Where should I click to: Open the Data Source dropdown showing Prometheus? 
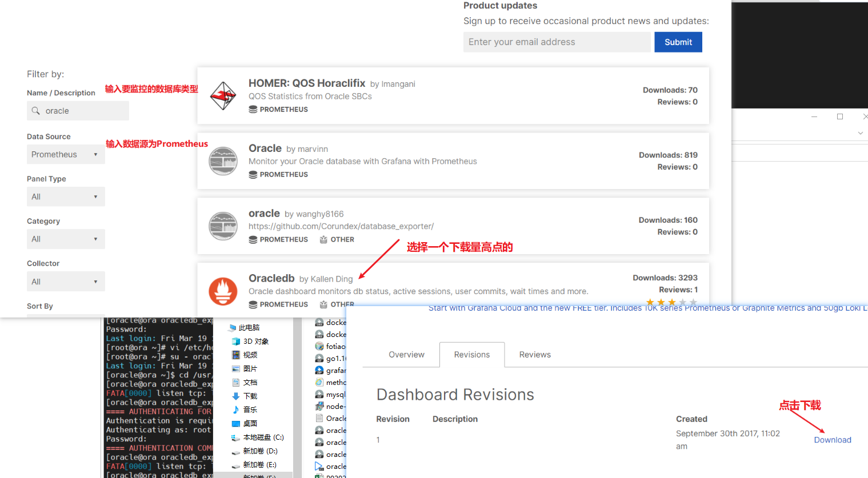click(x=66, y=154)
